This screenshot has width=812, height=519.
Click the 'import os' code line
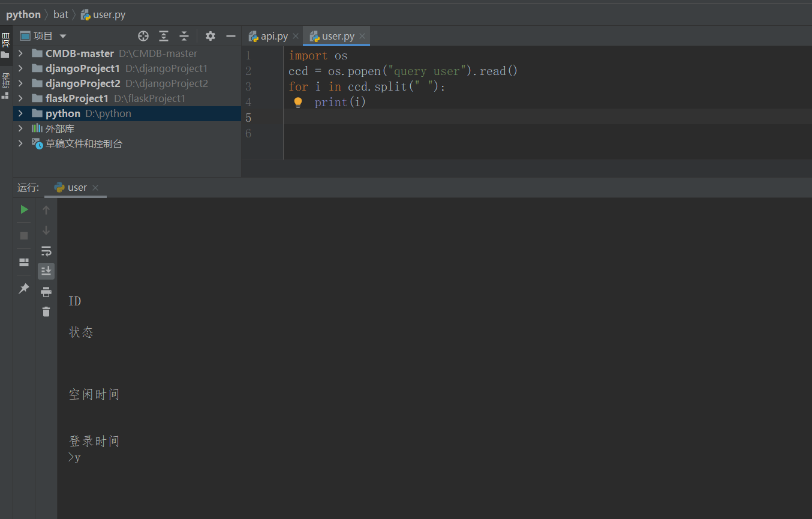point(318,56)
